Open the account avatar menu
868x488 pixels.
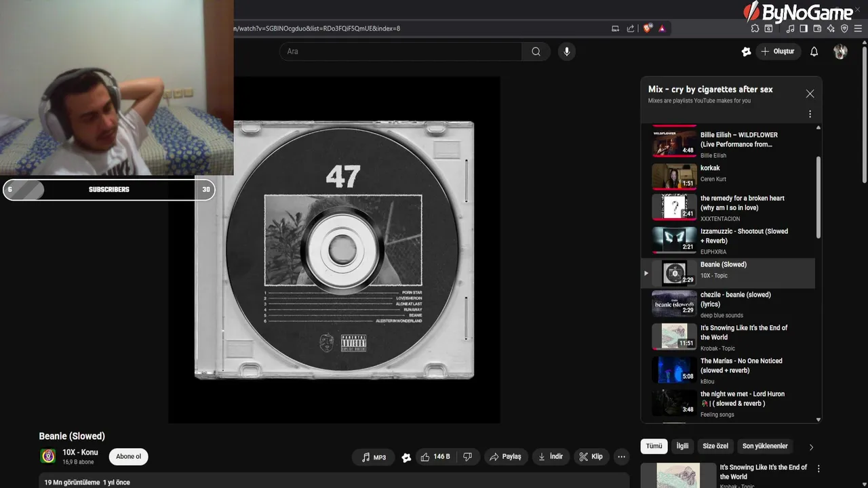click(840, 52)
